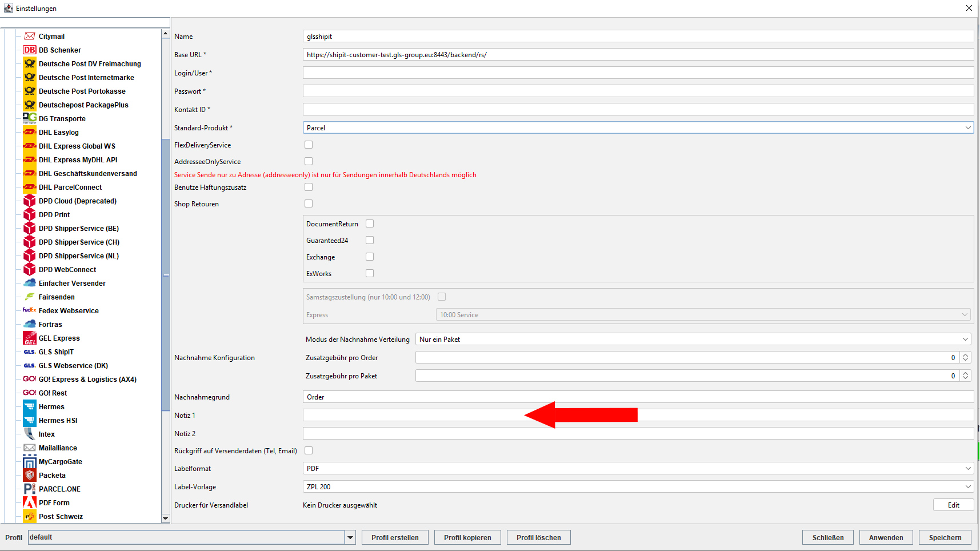
Task: Enable DocumentReturn option
Action: click(370, 223)
